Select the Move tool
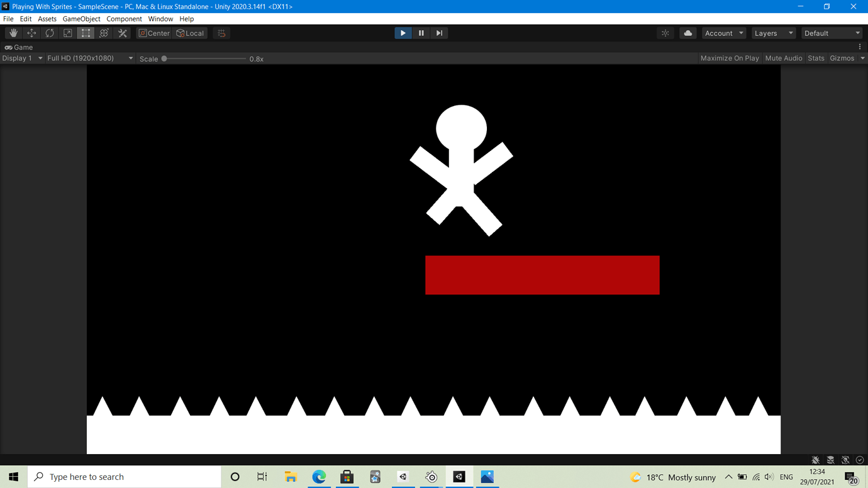Image resolution: width=868 pixels, height=488 pixels. [x=31, y=33]
